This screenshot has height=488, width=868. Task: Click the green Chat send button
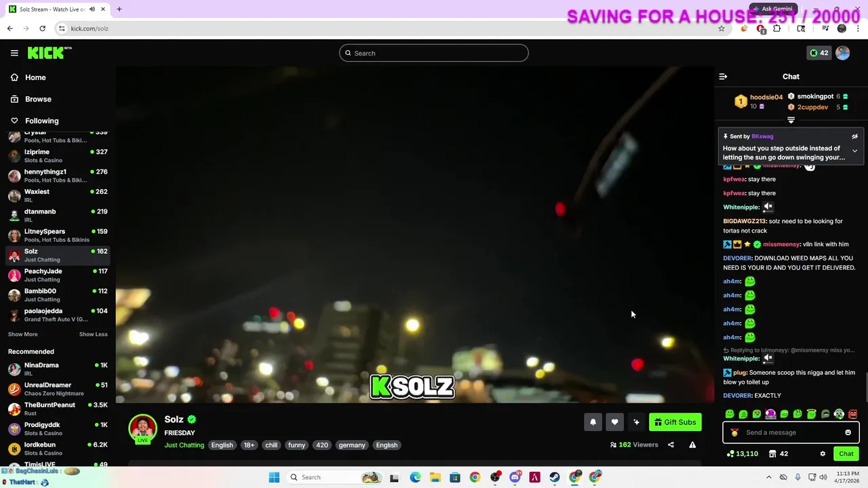846,453
